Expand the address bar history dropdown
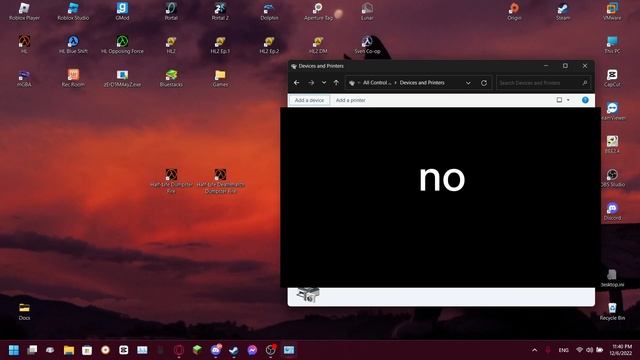 [x=468, y=83]
